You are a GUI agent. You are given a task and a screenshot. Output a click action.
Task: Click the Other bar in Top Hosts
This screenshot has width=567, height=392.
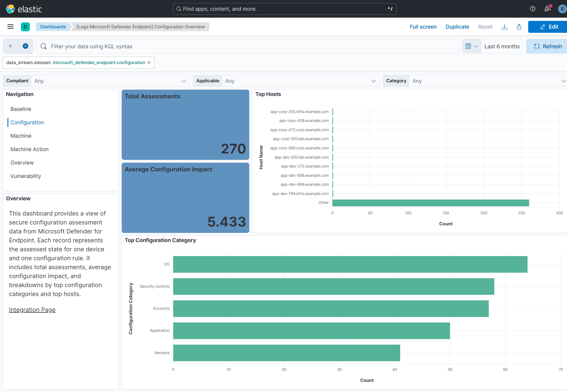(431, 203)
